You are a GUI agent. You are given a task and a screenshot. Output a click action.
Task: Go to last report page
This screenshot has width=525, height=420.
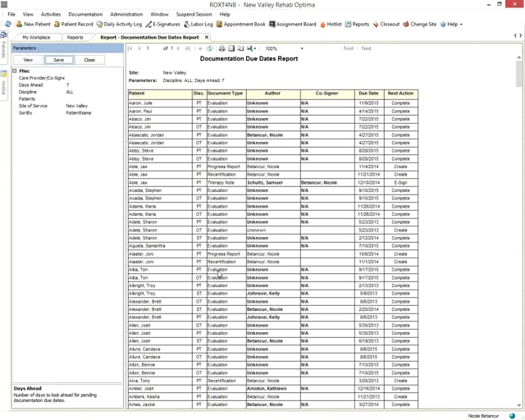(188, 48)
